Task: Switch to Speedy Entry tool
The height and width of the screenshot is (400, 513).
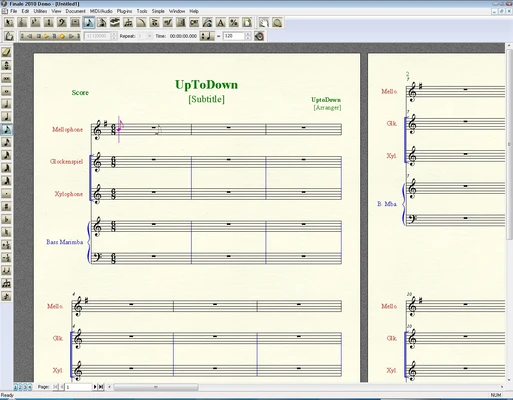Action: 102,23
